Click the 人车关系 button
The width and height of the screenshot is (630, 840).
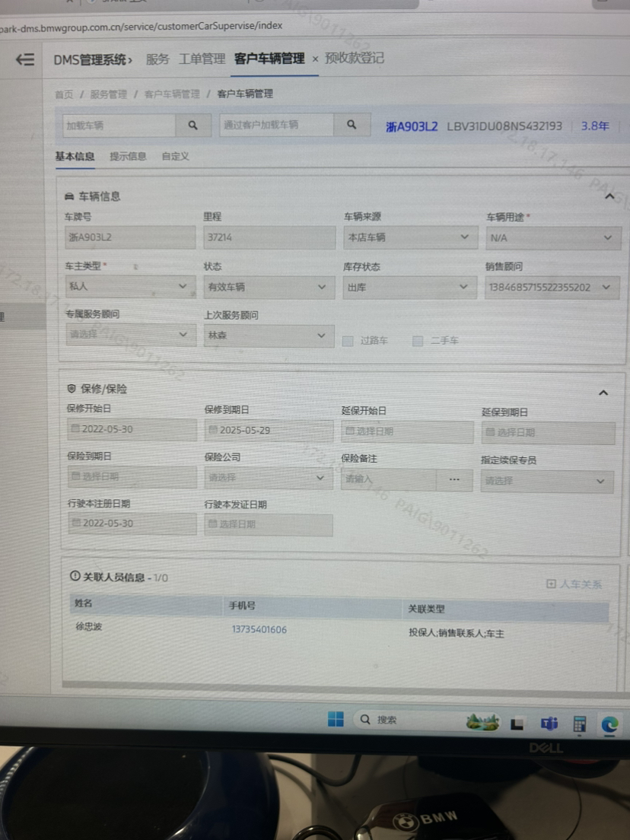click(x=574, y=584)
